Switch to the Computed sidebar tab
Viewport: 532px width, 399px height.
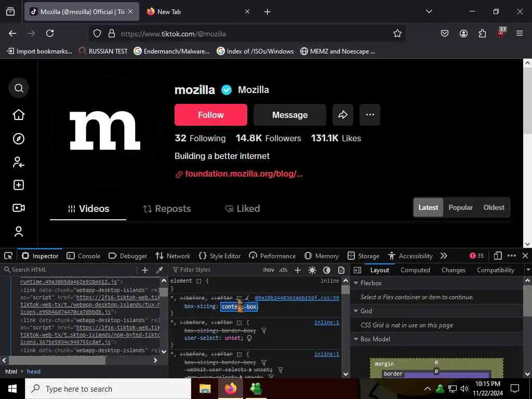[415, 270]
